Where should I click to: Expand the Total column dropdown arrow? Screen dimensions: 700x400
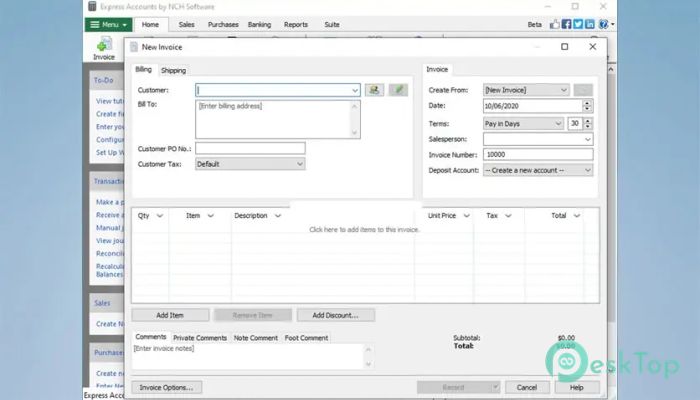tap(576, 216)
